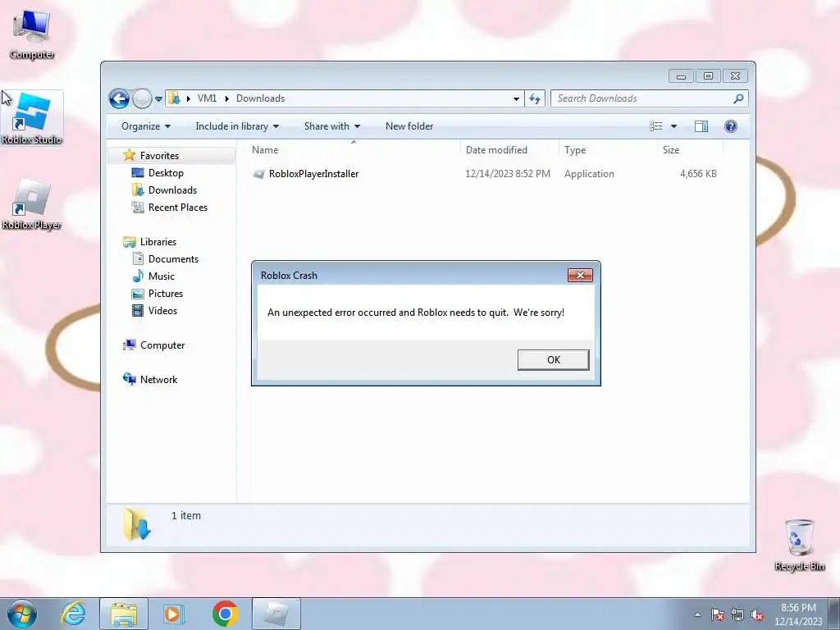Show hidden system tray icons
Viewport: 840px width, 630px height.
pyautogui.click(x=697, y=614)
